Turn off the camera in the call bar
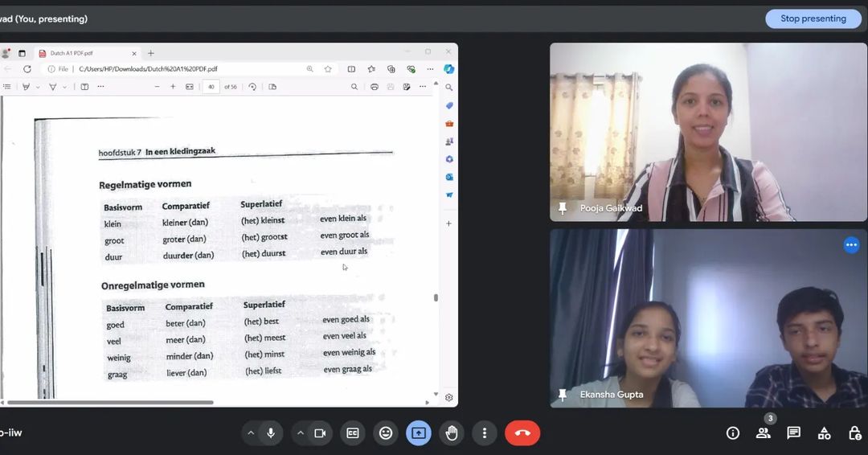 320,432
